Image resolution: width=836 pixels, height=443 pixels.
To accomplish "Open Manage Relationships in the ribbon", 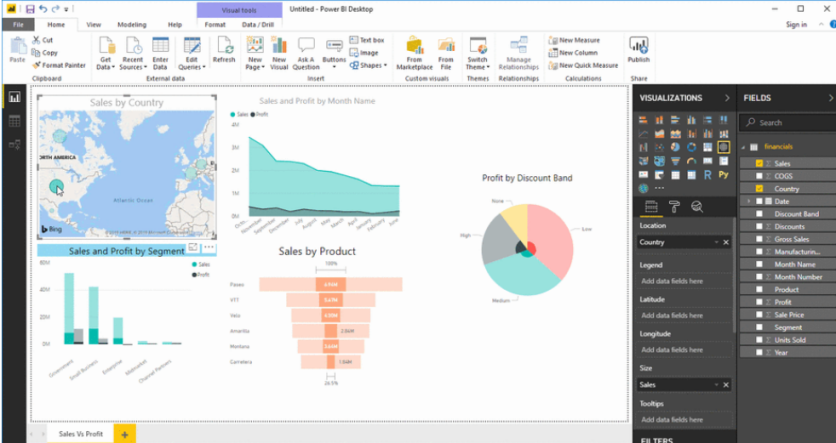I will coord(519,53).
